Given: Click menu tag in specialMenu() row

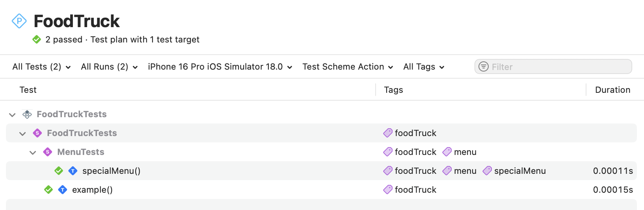Looking at the screenshot, I should [460, 171].
